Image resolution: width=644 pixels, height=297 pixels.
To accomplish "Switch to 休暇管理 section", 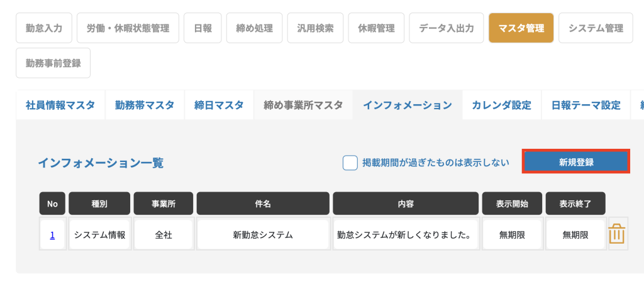I will coord(376,28).
